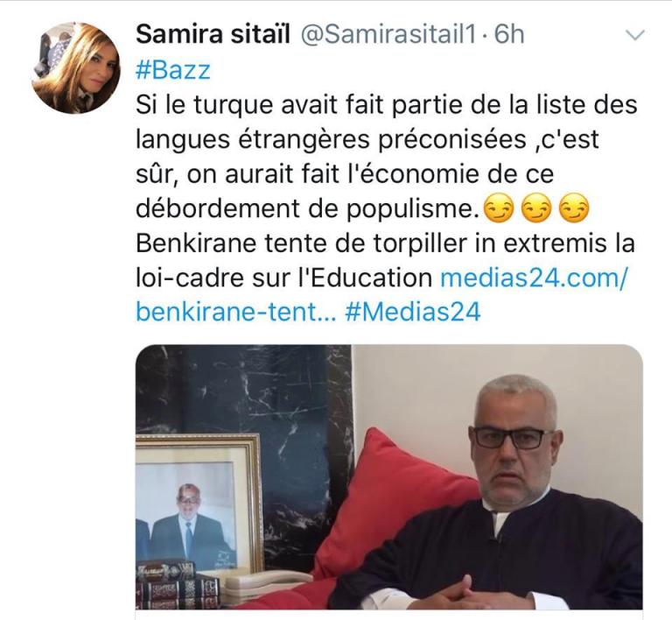Click the last smirking emoji
This screenshot has height=620, width=672.
click(575, 208)
